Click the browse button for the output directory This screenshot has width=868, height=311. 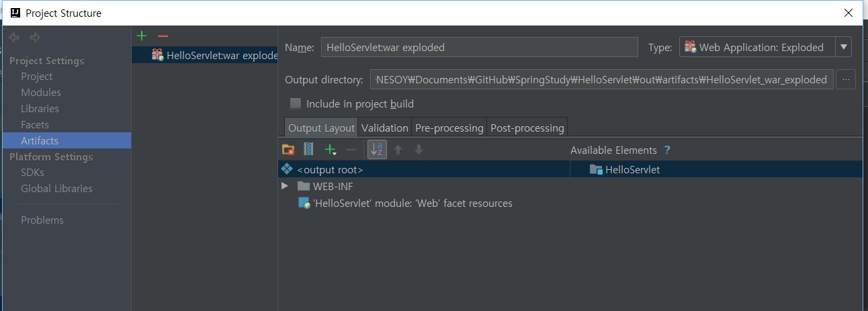coord(846,79)
